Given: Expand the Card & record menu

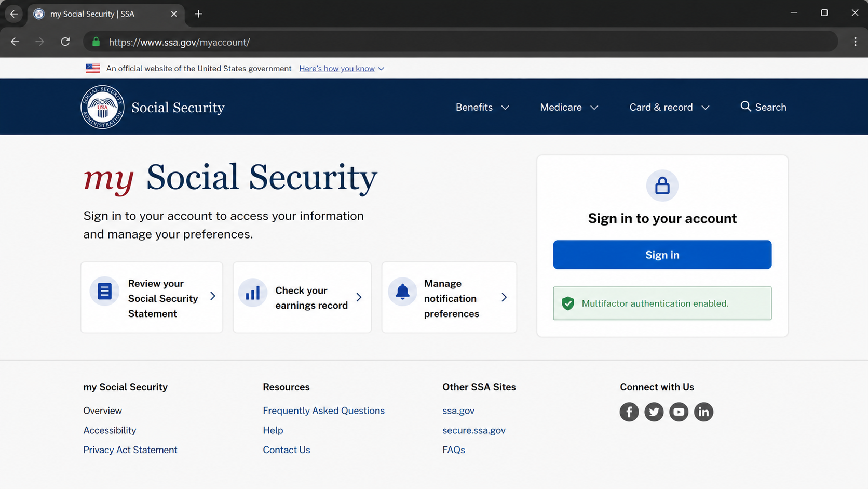Looking at the screenshot, I should click(669, 107).
